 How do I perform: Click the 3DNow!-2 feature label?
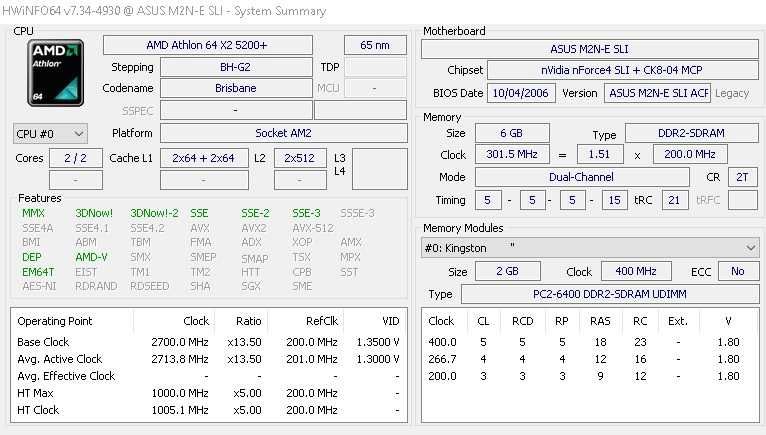click(154, 213)
